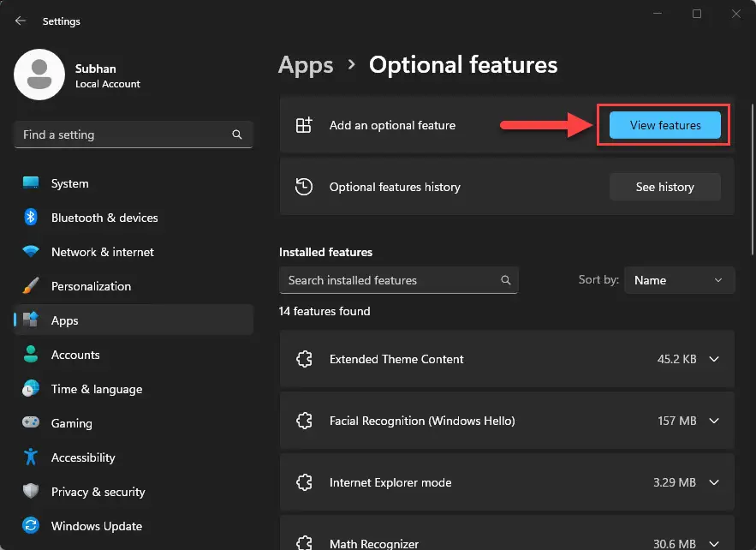756x550 pixels.
Task: Open Bluetooth & devices category
Action: point(134,218)
